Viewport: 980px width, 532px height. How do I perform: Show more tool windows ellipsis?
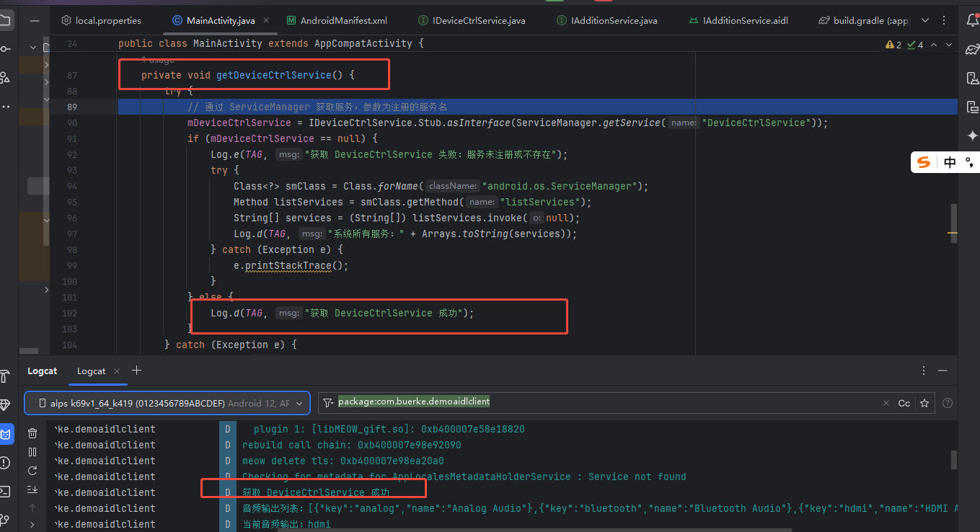click(x=4, y=106)
